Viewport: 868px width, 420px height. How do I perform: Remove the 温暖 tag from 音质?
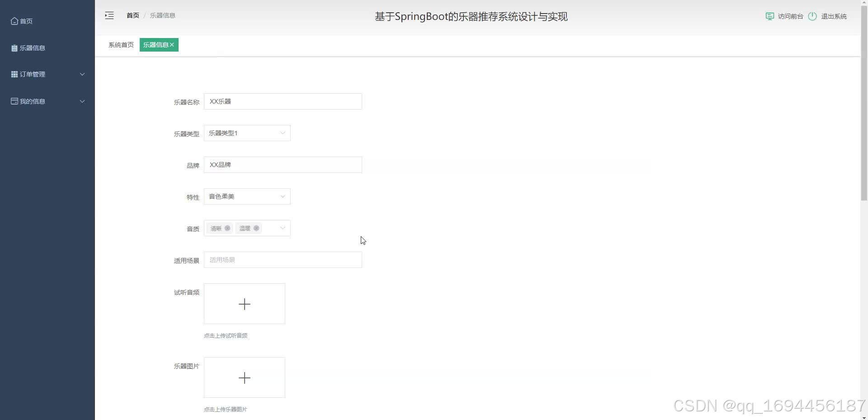256,228
